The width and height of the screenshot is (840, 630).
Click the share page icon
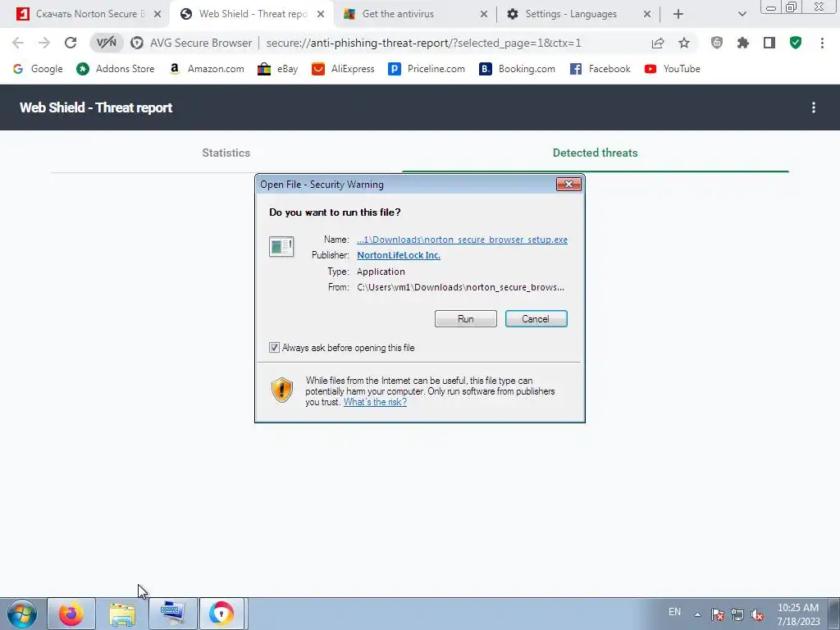click(x=658, y=43)
